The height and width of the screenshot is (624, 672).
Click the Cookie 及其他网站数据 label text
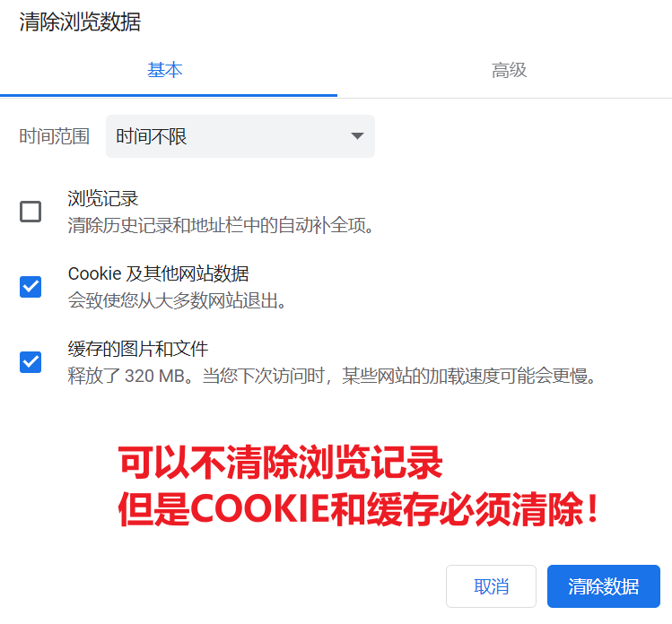158,273
